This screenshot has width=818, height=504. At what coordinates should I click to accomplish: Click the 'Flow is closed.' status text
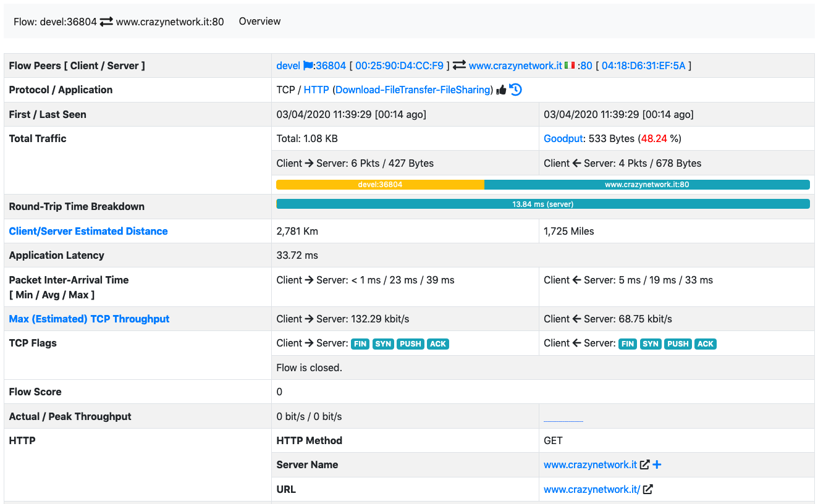[310, 367]
